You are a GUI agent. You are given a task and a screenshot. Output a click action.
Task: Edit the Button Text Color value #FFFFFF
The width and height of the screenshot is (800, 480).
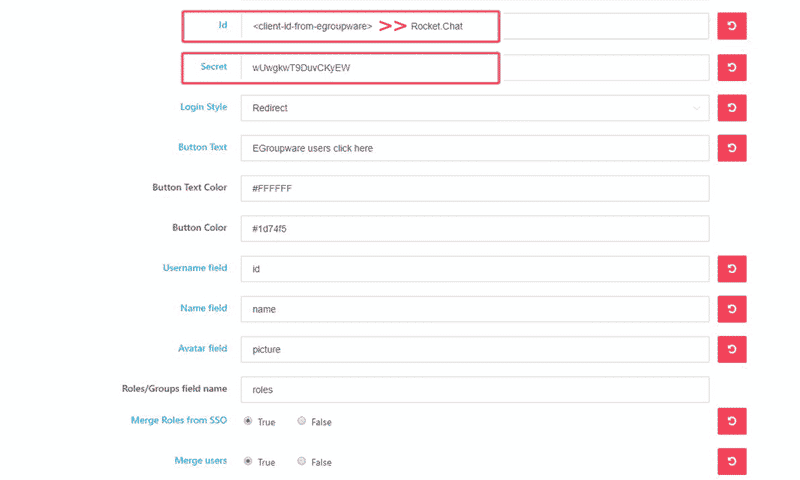tap(475, 188)
